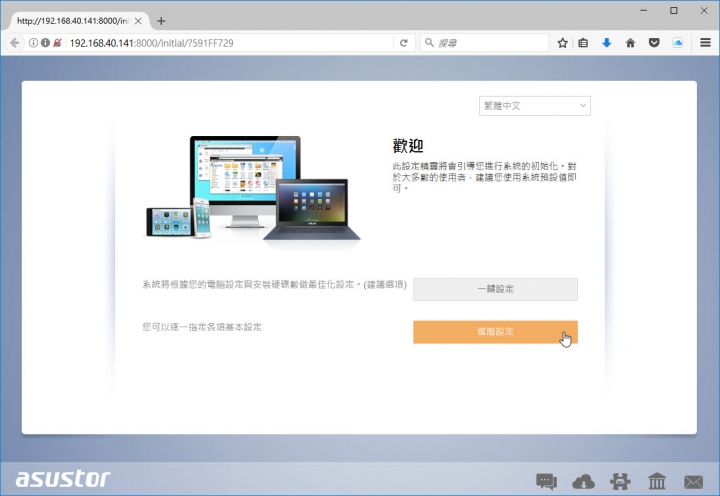Image resolution: width=720 pixels, height=496 pixels.
Task: Open the crossed-out connection security icon
Action: [57, 43]
